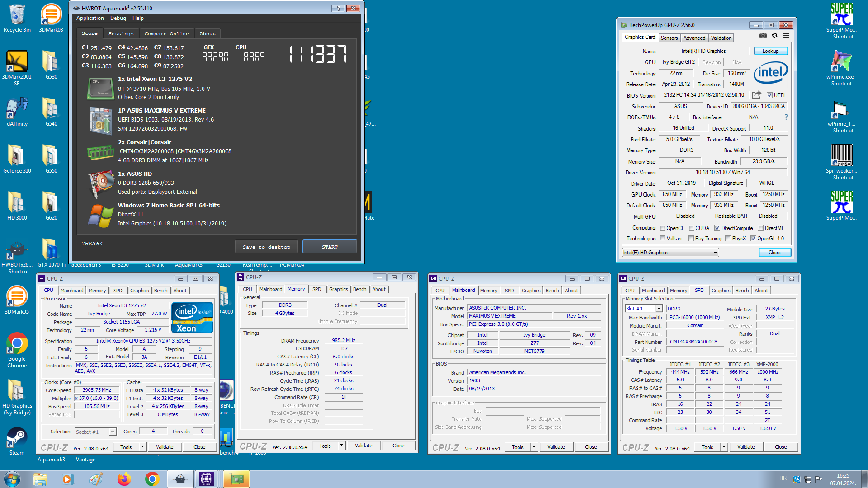Toggle the CUDA checkbox
Viewport: 868px width, 488px height.
(691, 228)
